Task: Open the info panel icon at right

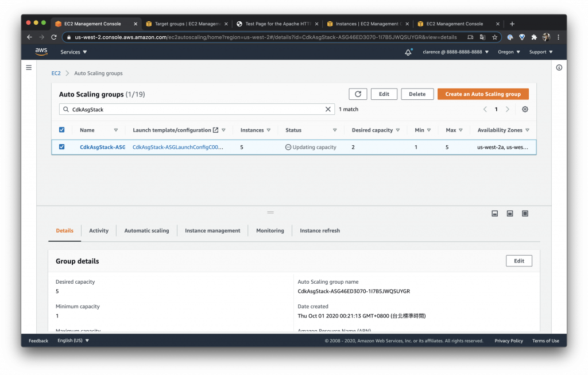Action: (559, 68)
